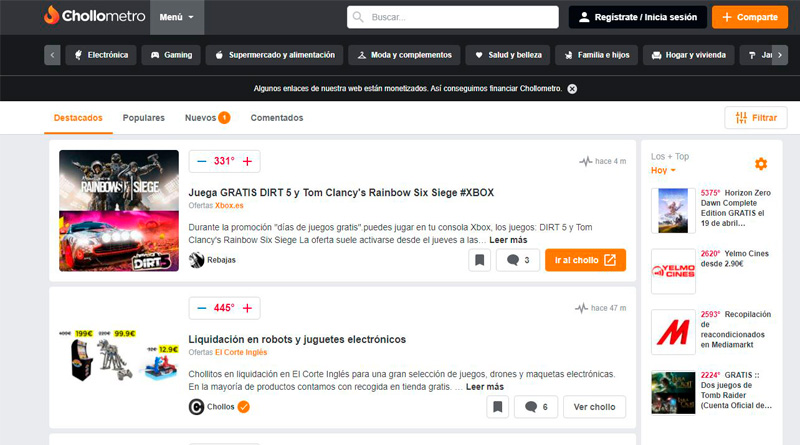Open Salud y belleza category
Viewport: 800px width, 445px height.
tap(508, 55)
